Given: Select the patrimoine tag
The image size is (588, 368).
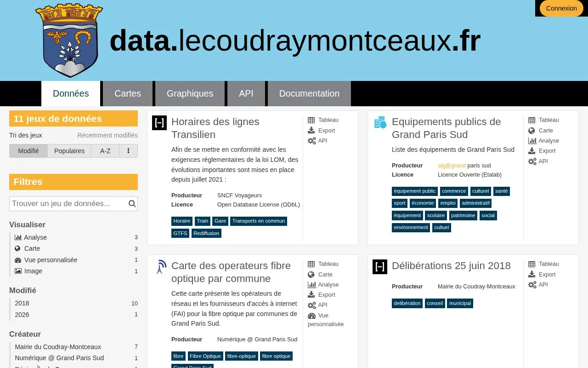Looking at the screenshot, I should tap(463, 215).
